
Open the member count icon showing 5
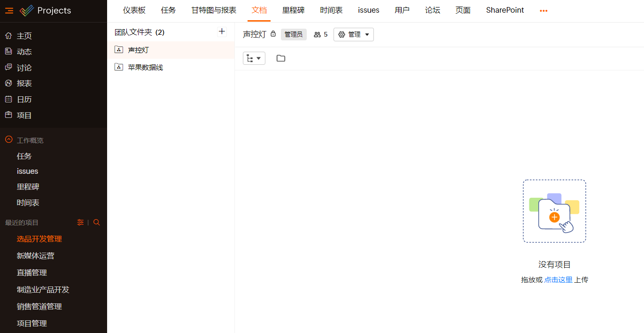coord(320,34)
